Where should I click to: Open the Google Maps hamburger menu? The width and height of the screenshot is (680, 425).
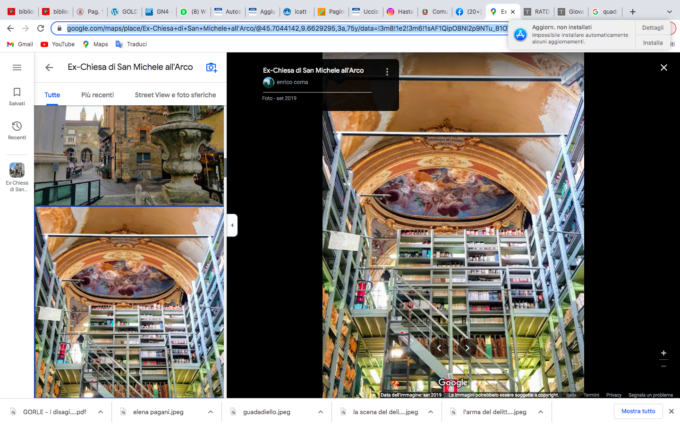pyautogui.click(x=17, y=68)
